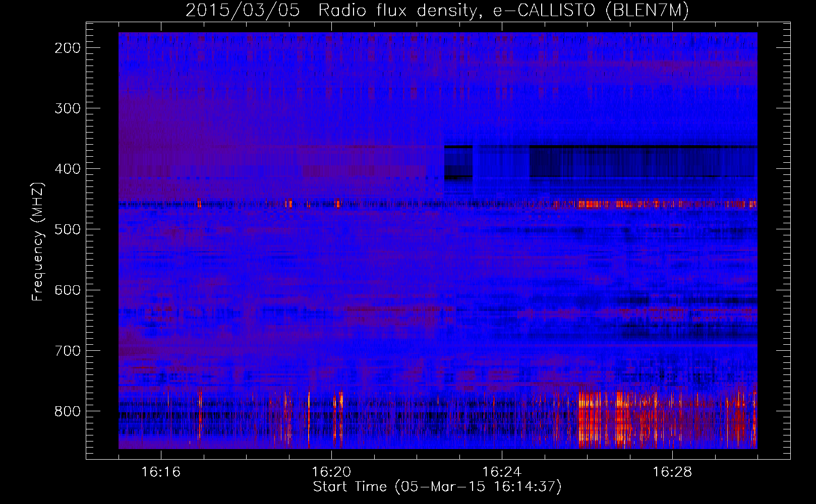This screenshot has width=816, height=504.
Task: Click the 500 frequency tick label
Action: click(x=68, y=229)
